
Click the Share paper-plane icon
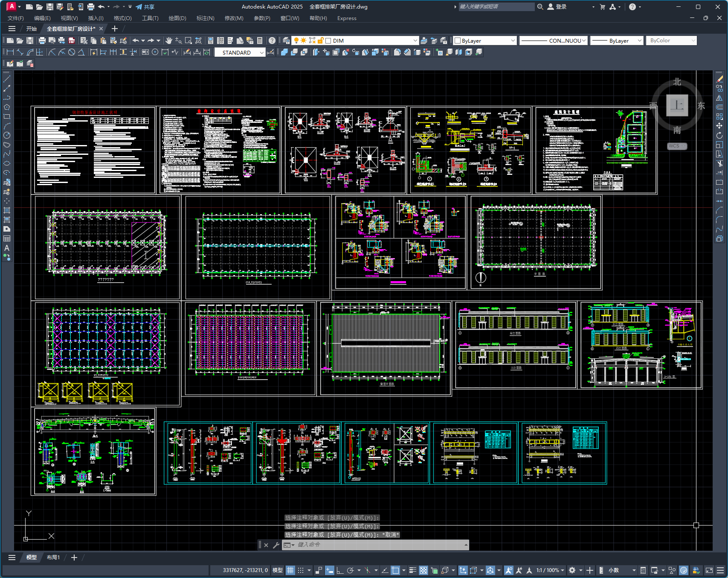coord(139,7)
